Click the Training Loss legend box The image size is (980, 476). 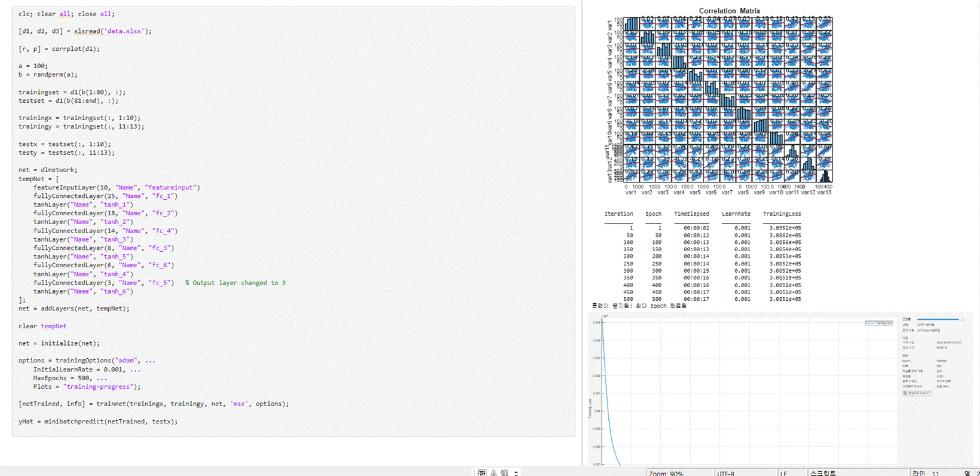[x=879, y=323]
